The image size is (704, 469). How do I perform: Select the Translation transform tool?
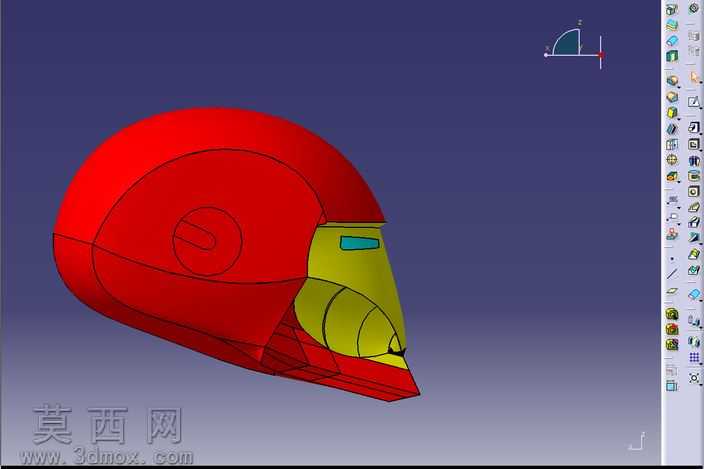tap(694, 320)
